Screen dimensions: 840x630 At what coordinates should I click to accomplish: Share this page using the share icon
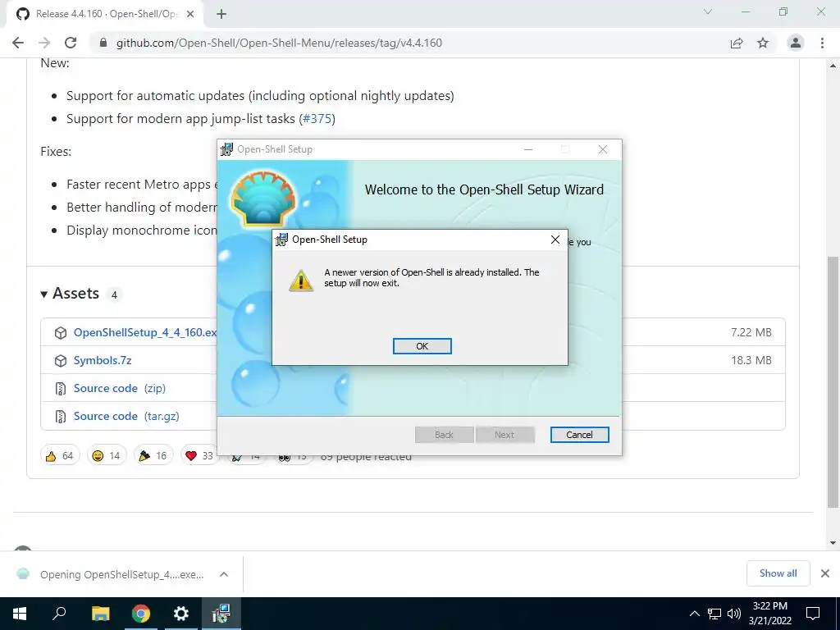tap(737, 43)
